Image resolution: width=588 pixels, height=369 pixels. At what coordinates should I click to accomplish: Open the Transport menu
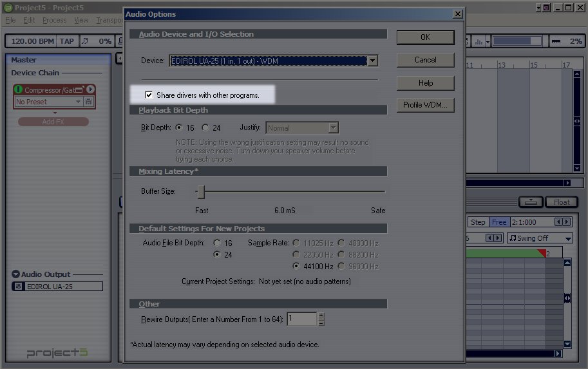pos(109,20)
